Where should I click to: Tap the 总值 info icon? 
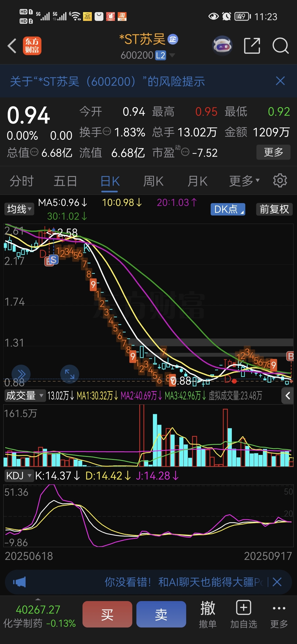(34, 152)
